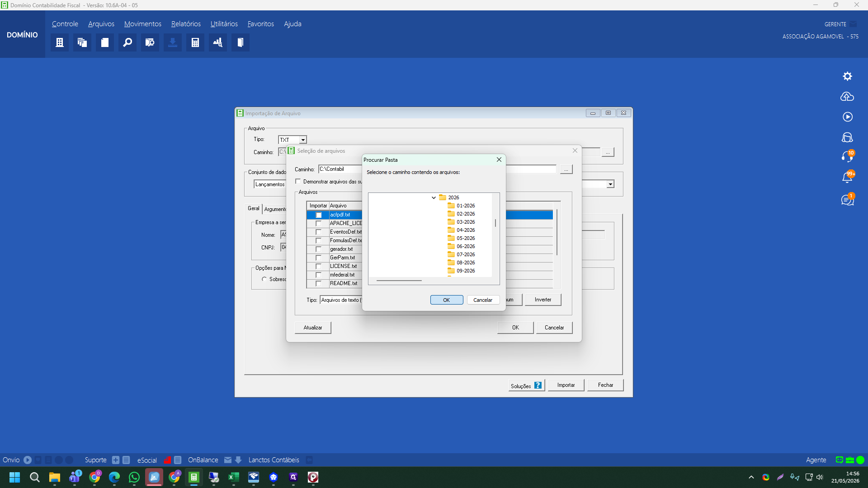
Task: Check the import box for gerador.txt
Action: (319, 249)
